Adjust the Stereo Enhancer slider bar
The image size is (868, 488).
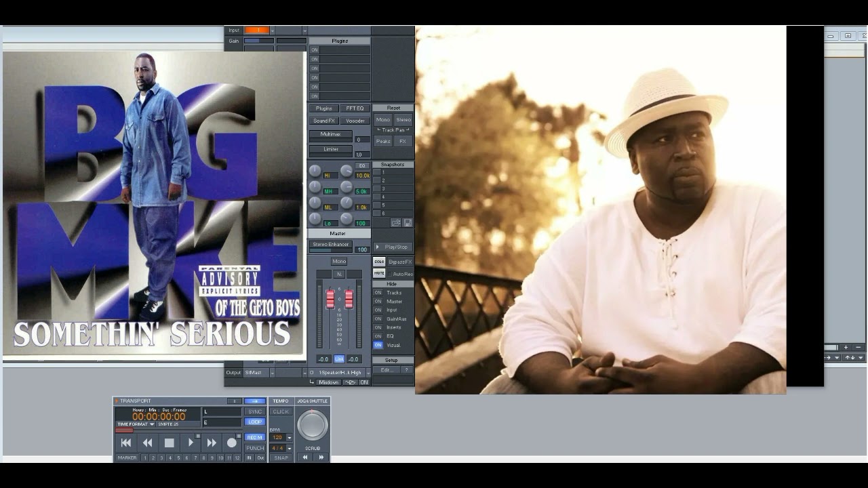click(331, 251)
